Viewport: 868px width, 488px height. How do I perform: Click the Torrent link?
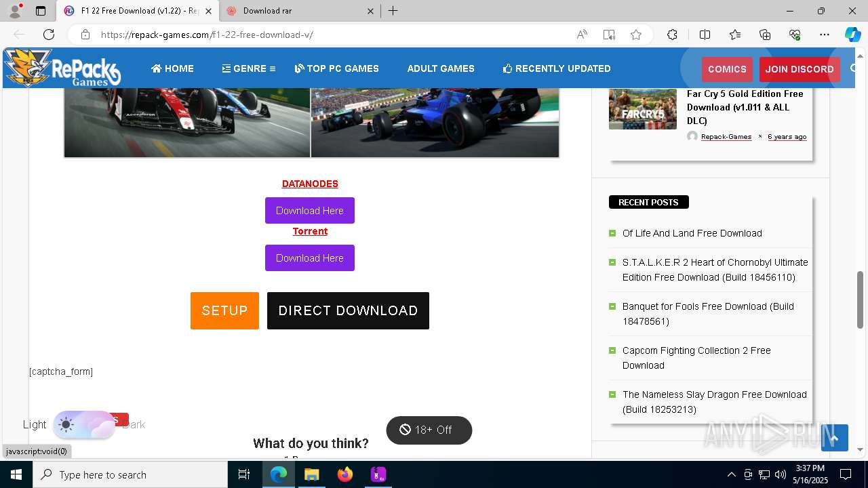[310, 231]
